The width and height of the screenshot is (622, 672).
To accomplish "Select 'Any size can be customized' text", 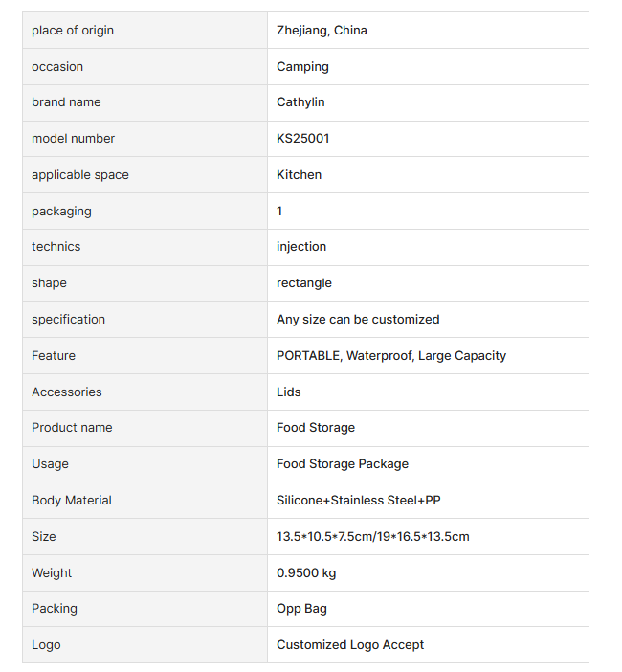I will [358, 320].
